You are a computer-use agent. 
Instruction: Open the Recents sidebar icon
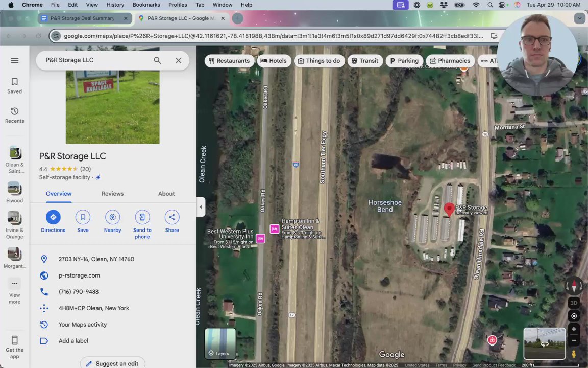coord(15,116)
